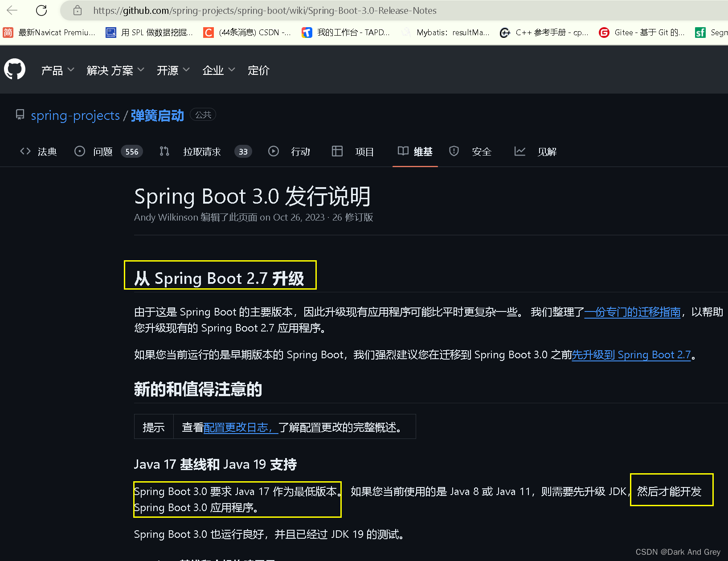Image resolution: width=728 pixels, height=561 pixels.
Task: Open the TAPD 我的工作台 bookmark icon
Action: coord(307,32)
